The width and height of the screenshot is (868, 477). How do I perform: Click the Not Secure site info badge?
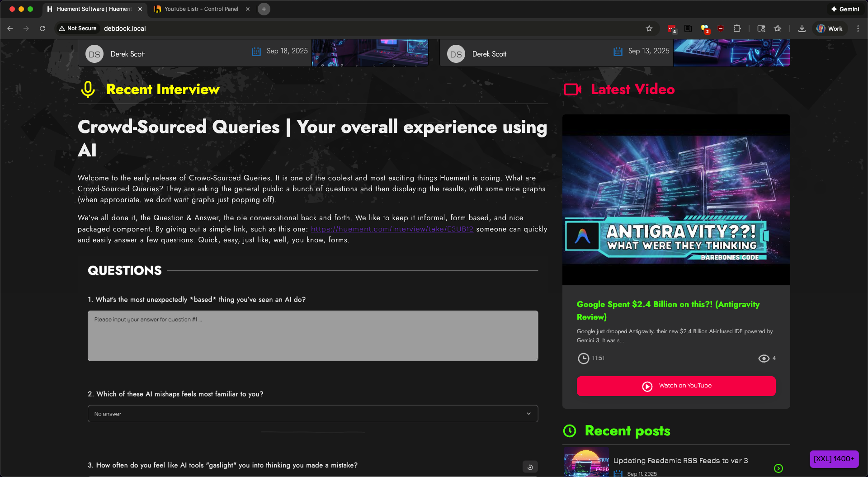(78, 28)
